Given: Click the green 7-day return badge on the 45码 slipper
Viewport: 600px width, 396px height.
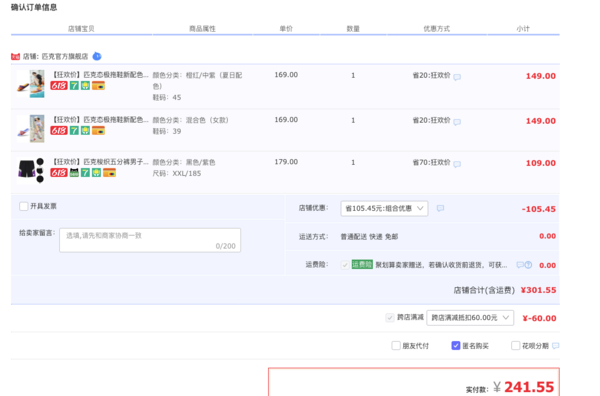Looking at the screenshot, I should click(x=74, y=86).
